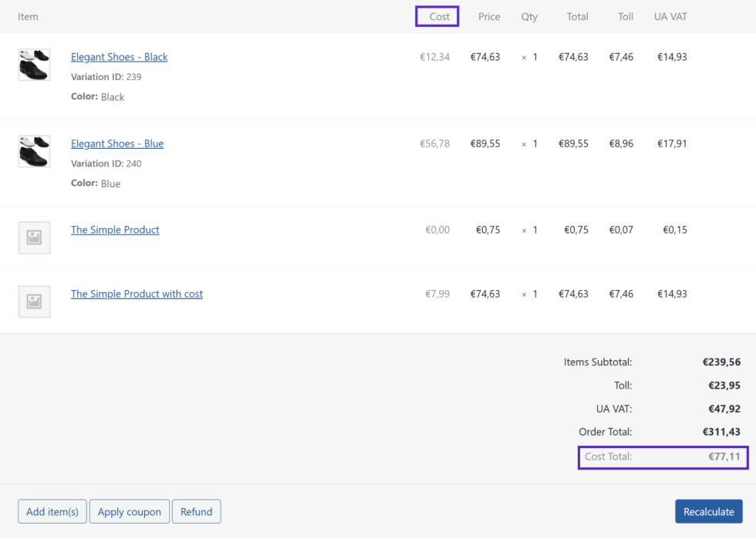Click The Simple Product placeholder image icon
The width and height of the screenshot is (756, 539).
point(34,237)
